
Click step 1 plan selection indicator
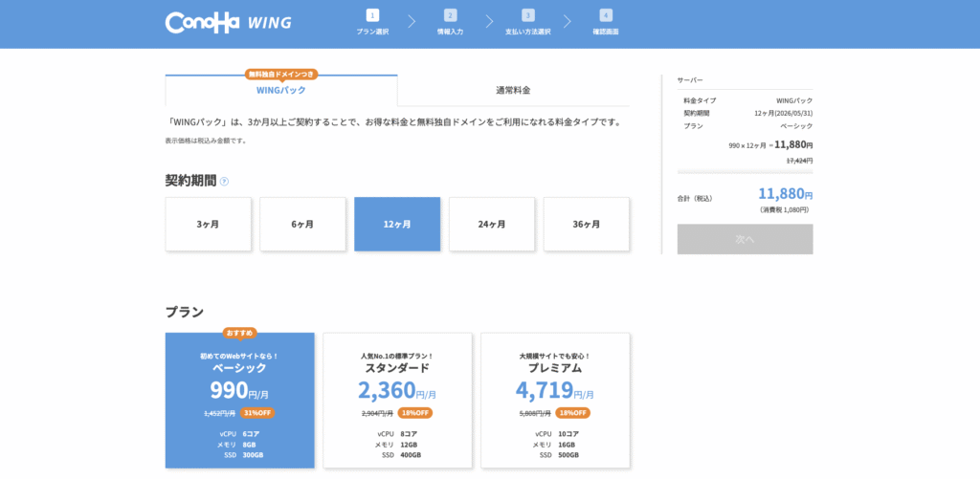372,22
